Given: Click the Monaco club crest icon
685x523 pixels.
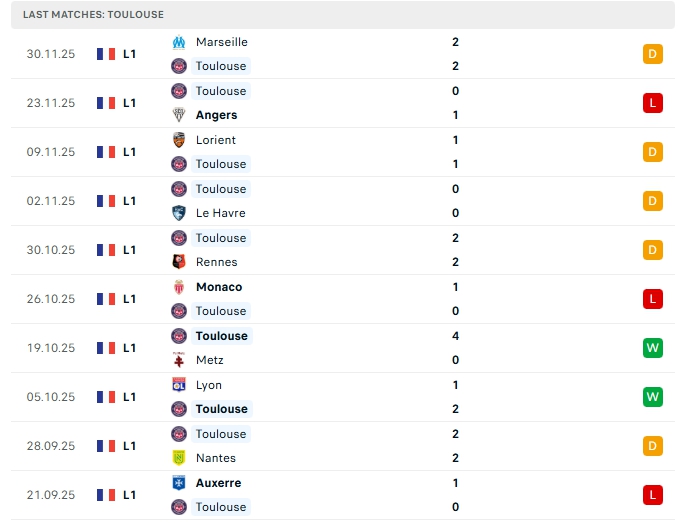Looking at the screenshot, I should 179,287.
